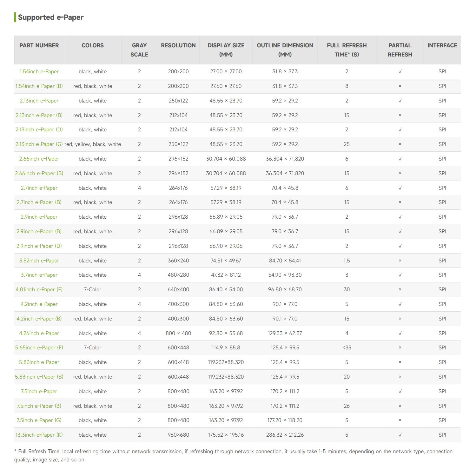
Task: Click the PARTIAL REFRESH column header
Action: coord(400,50)
